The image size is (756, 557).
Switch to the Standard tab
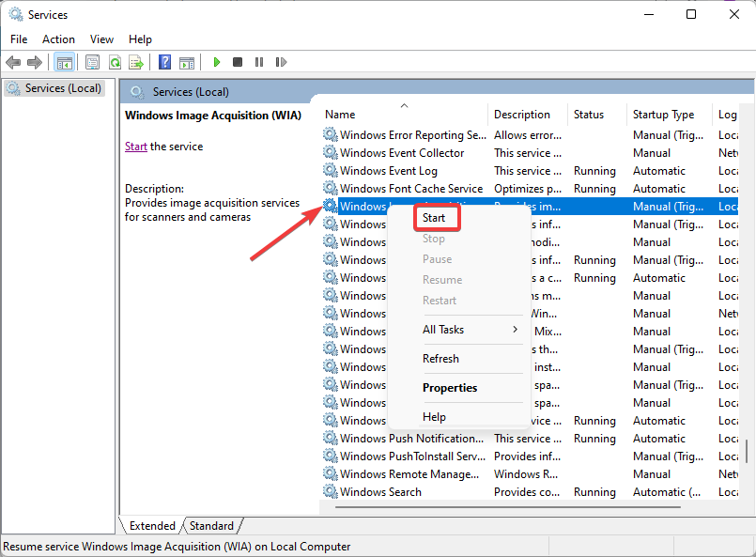(211, 526)
